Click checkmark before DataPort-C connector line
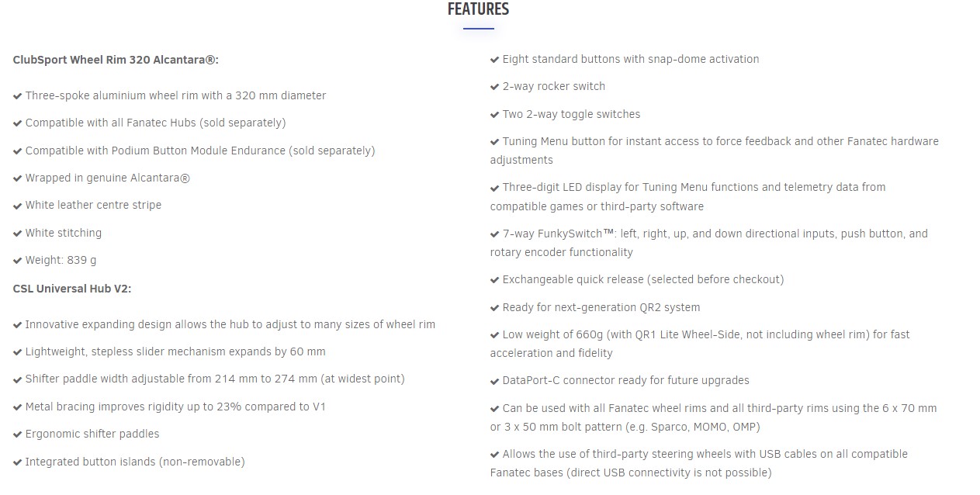This screenshot has height=495, width=980. (495, 381)
